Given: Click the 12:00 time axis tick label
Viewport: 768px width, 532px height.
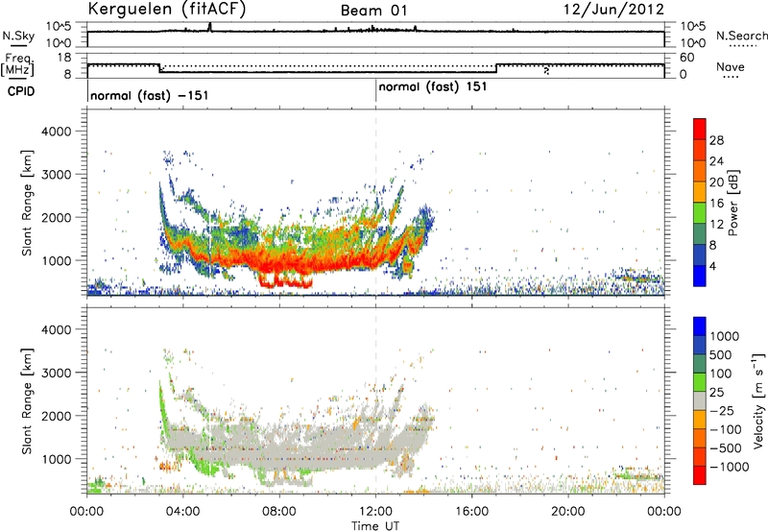Looking at the screenshot, I should point(375,512).
